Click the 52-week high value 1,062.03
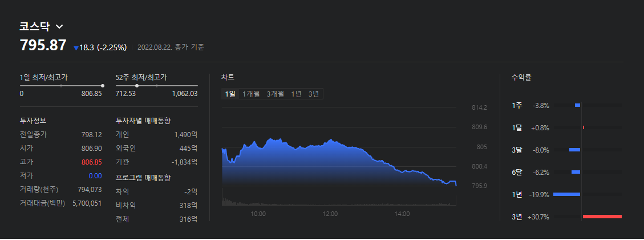644x240 pixels. (185, 94)
